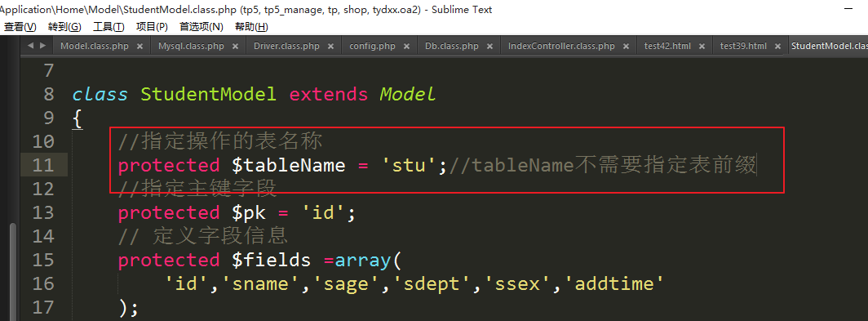Viewport: 868px width, 321px height.
Task: Close the IndexController.class.php tab
Action: 626,46
